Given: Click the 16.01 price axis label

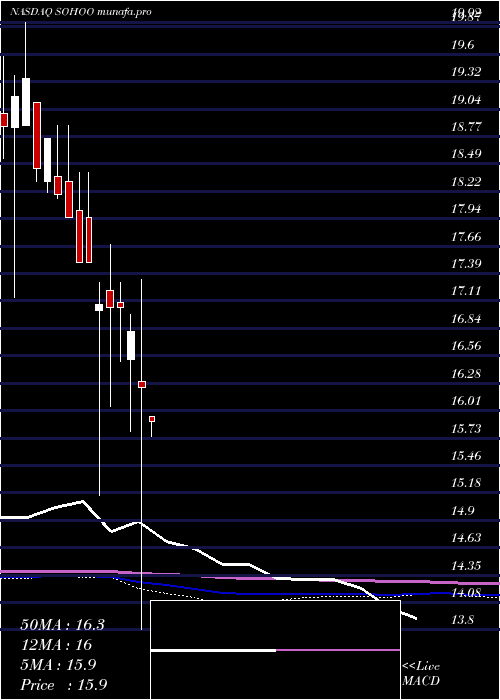Looking at the screenshot, I should click(x=466, y=401).
